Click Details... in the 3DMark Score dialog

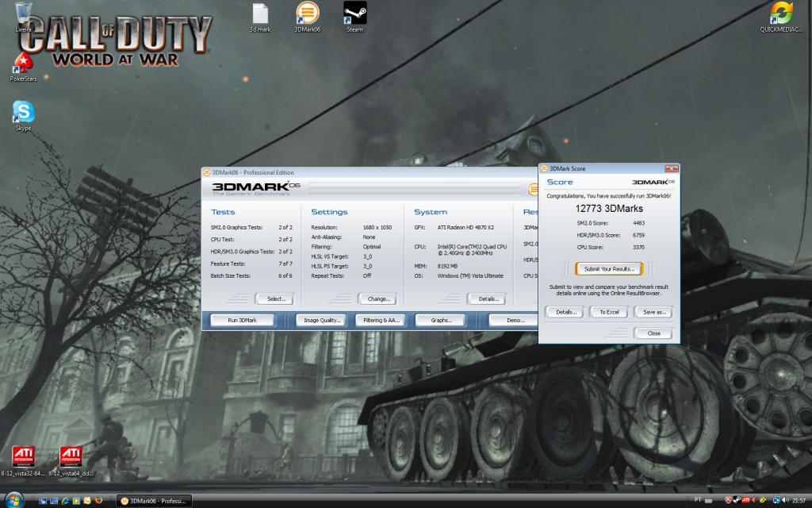565,312
